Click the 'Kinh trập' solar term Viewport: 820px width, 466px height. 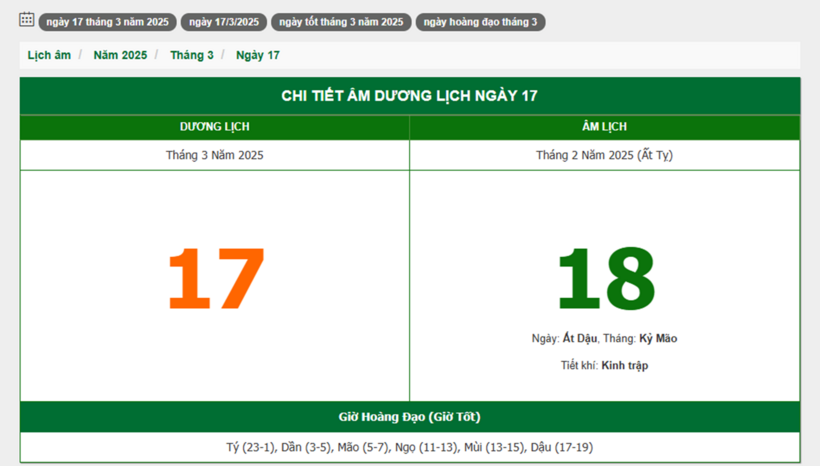click(x=624, y=366)
